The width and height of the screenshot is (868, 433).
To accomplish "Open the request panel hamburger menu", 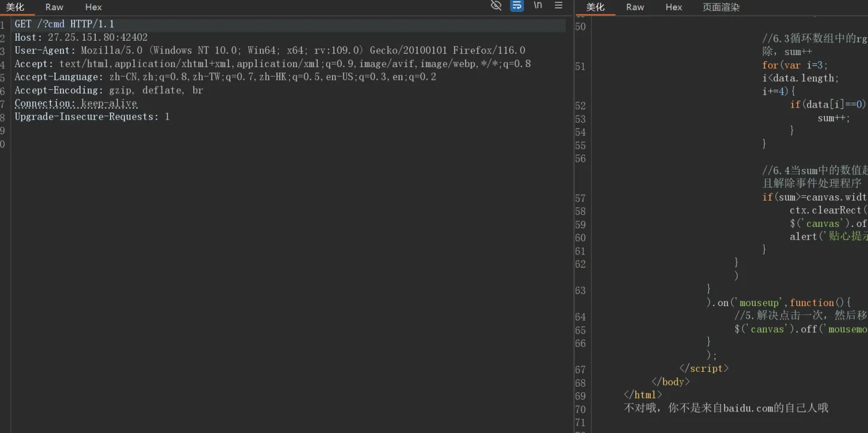I will click(559, 5).
